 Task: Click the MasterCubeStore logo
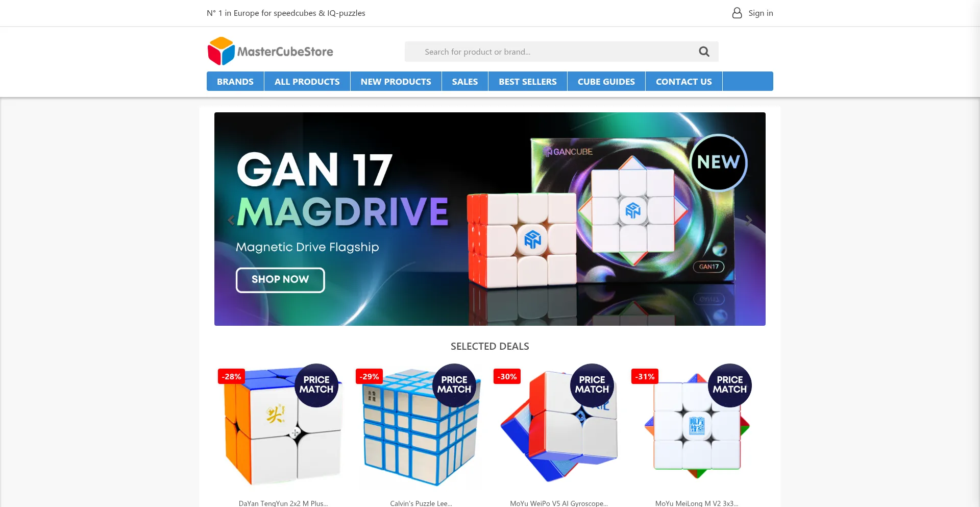click(270, 51)
